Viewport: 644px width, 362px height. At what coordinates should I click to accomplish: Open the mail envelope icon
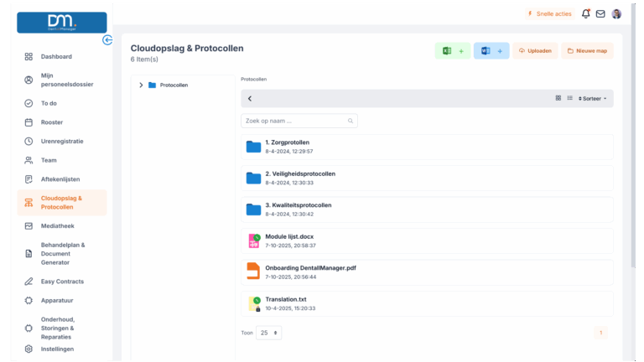(600, 14)
